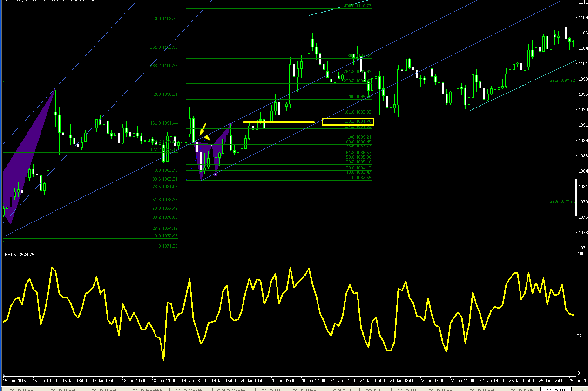Select the Fibonacci level '100 1083.73'
The height and width of the screenshot is (391, 588).
pos(166,170)
